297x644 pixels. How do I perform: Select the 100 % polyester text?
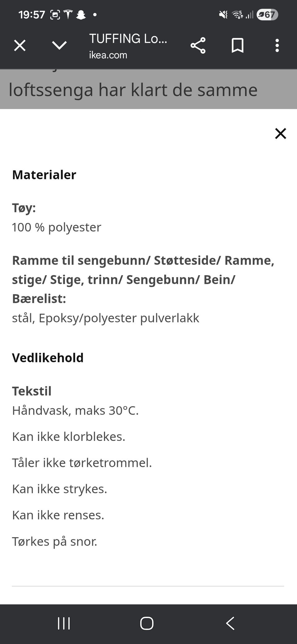pyautogui.click(x=56, y=227)
